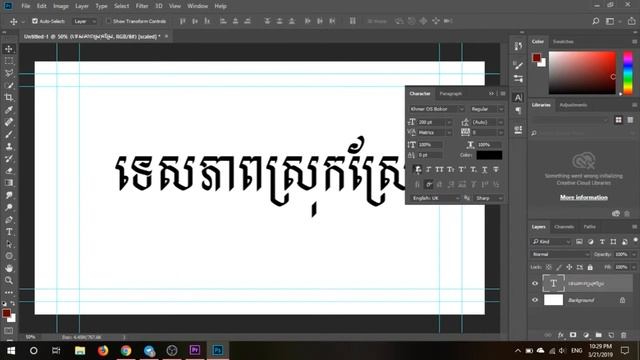
Task: Click the layer Opacity value field
Action: coord(622,254)
